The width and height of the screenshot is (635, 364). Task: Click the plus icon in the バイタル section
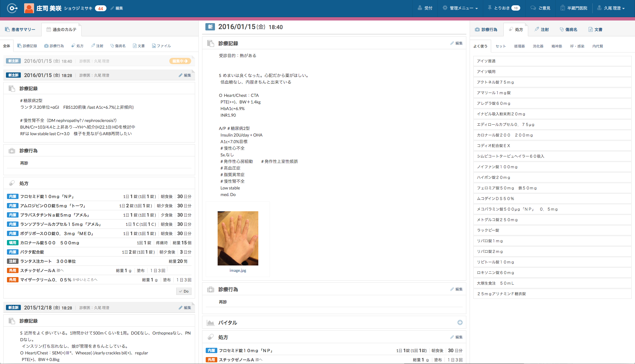[460, 322]
